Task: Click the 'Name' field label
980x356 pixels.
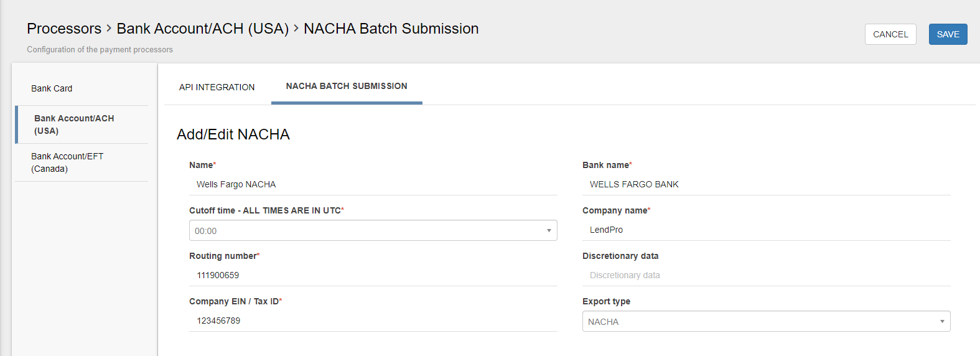Action: [x=202, y=165]
